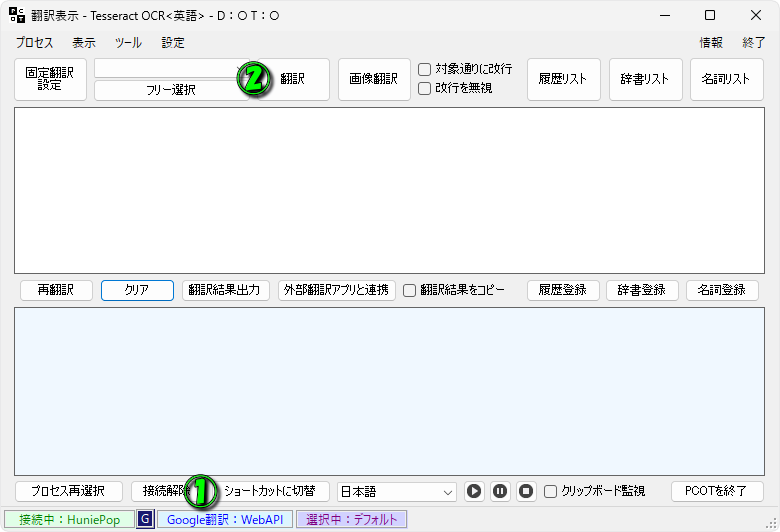
Task: Open the 履歴リスト
Action: click(564, 80)
